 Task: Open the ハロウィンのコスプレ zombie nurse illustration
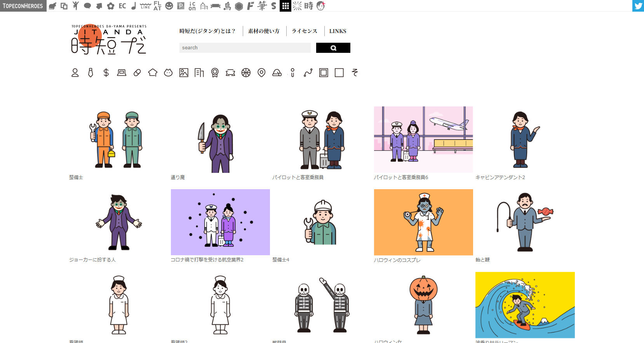click(x=423, y=222)
